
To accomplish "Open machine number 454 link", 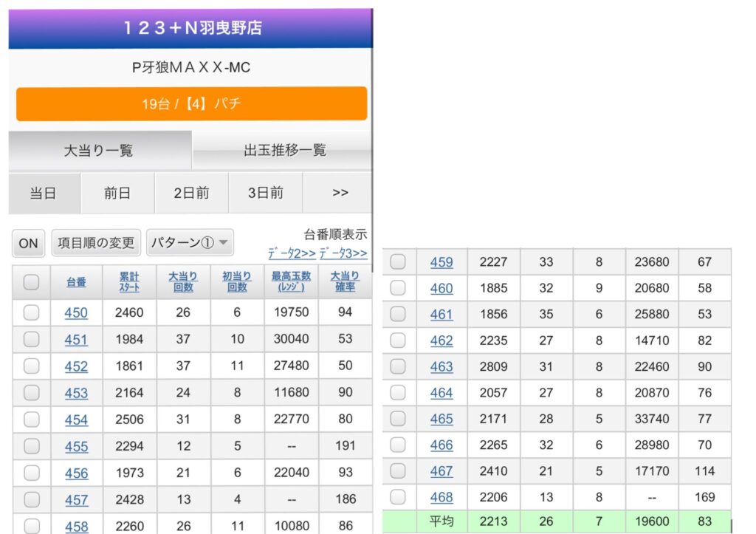I will point(76,420).
